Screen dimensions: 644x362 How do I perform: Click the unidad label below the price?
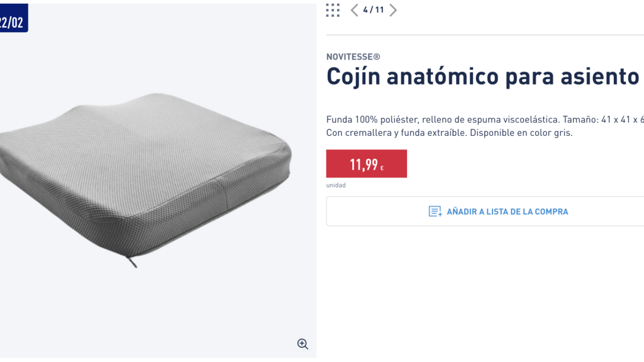335,185
